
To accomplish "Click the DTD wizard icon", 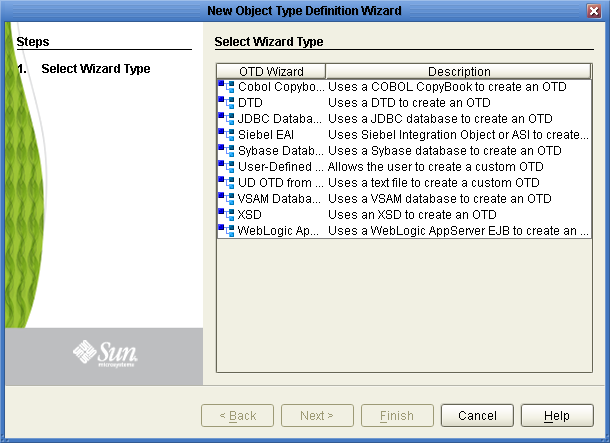I will [226, 103].
